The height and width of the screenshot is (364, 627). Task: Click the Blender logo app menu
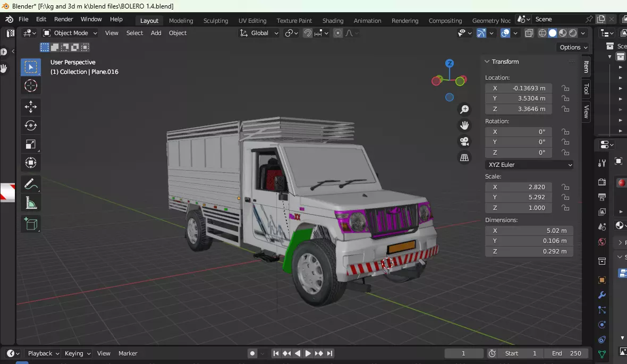click(9, 19)
